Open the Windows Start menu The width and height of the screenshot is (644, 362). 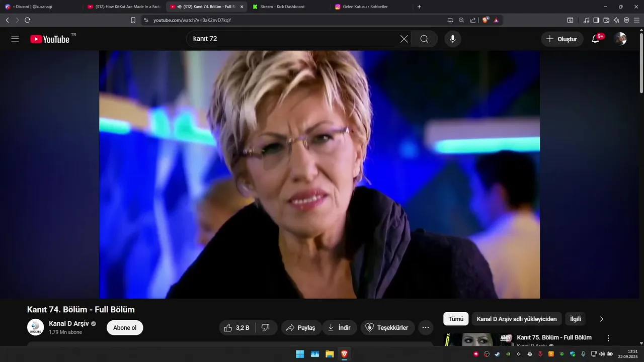(x=300, y=354)
